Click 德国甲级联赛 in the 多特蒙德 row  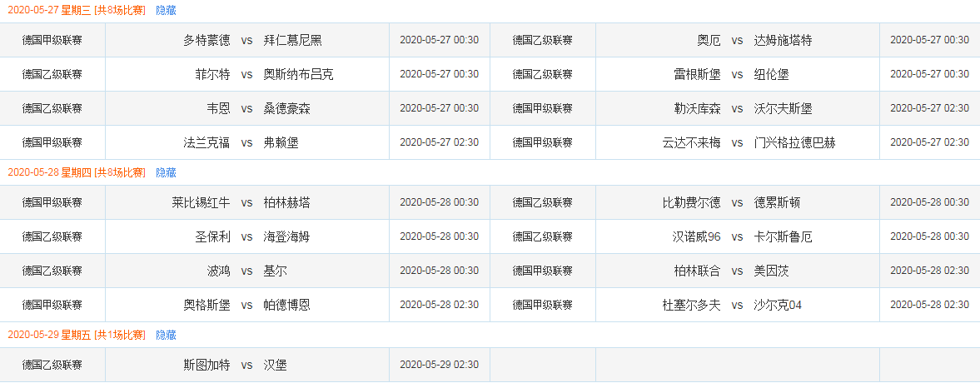coord(52,41)
